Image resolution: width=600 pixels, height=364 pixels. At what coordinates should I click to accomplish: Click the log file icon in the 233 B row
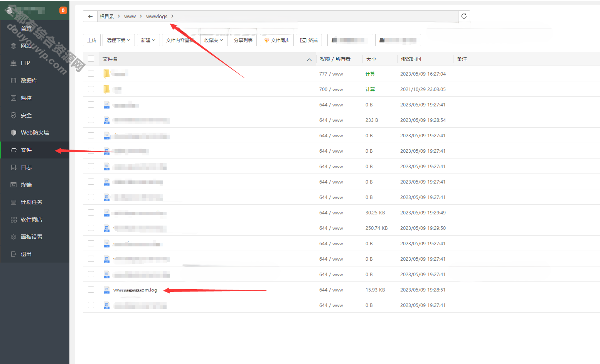pos(107,120)
